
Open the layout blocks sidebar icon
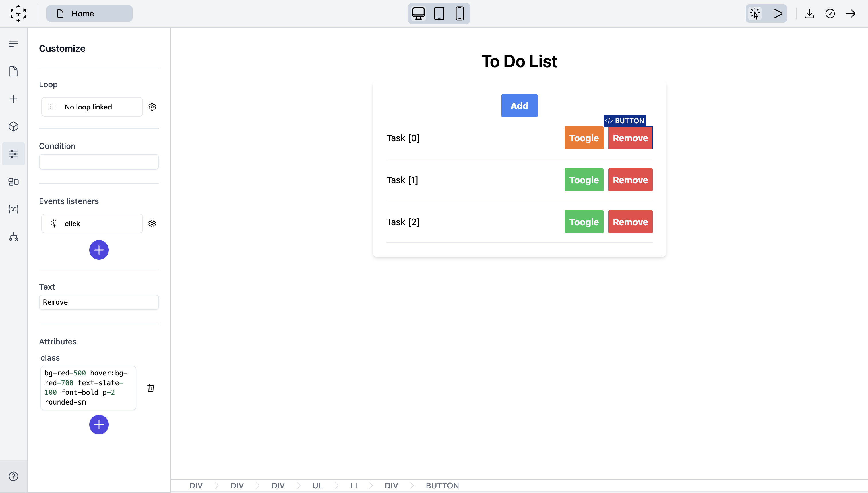point(13,182)
